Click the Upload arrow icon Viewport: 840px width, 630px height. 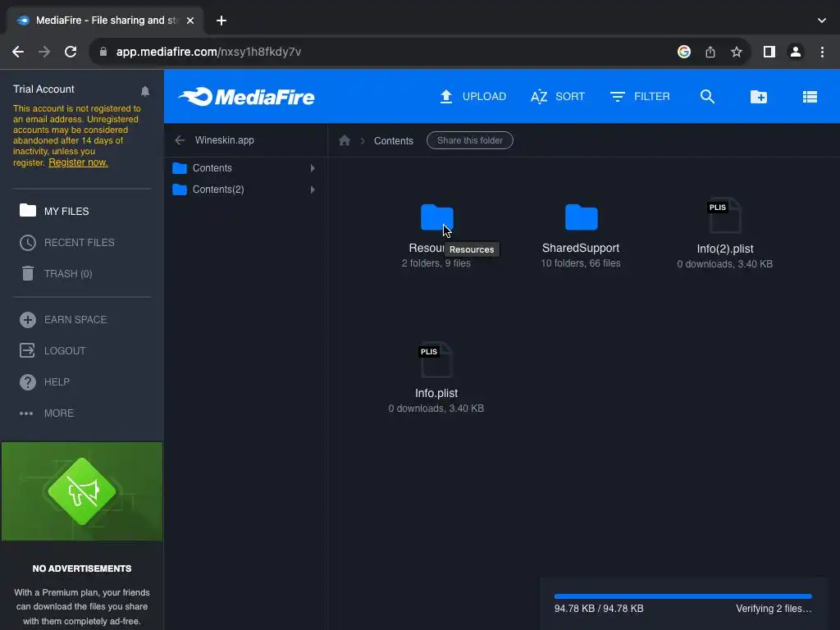pyautogui.click(x=446, y=97)
